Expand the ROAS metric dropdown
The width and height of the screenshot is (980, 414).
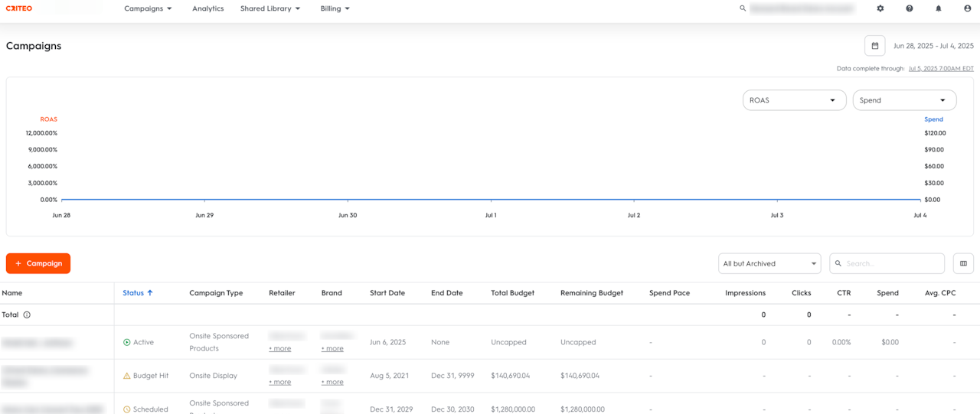point(794,100)
